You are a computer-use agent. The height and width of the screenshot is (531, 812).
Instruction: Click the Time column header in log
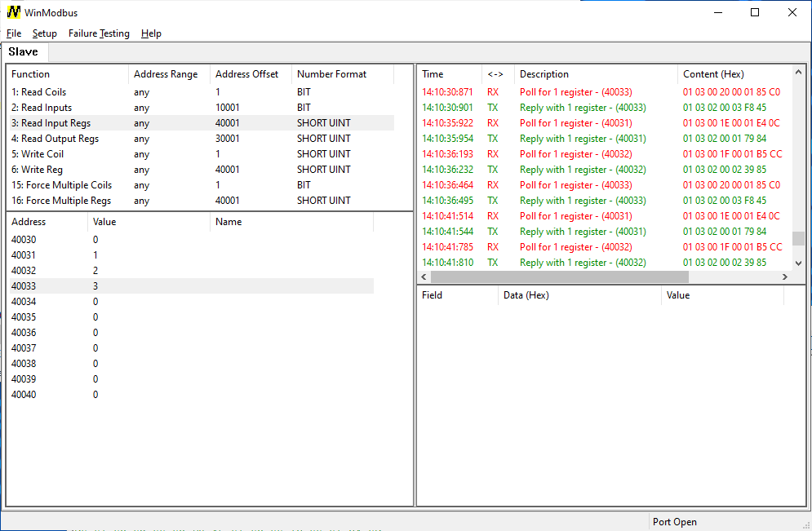(x=450, y=74)
